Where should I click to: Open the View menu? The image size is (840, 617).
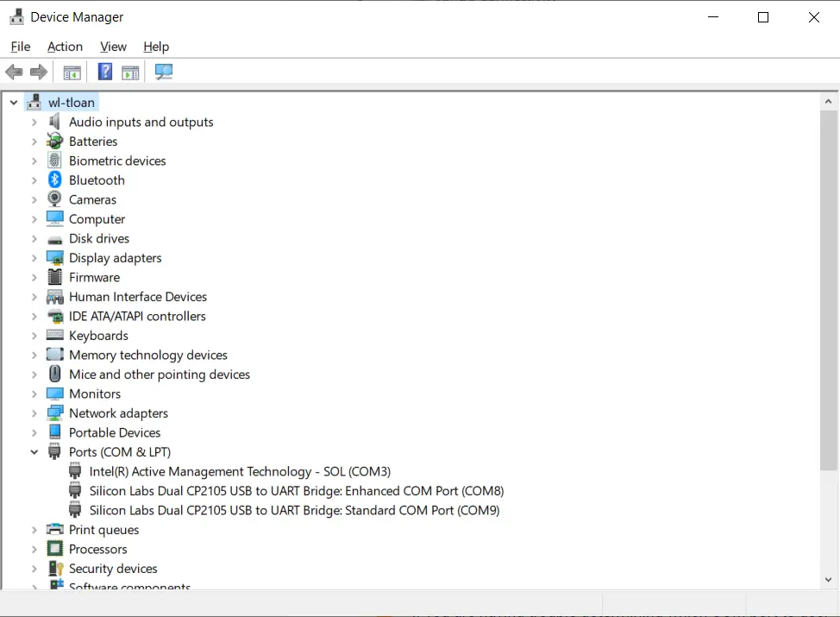pos(113,47)
